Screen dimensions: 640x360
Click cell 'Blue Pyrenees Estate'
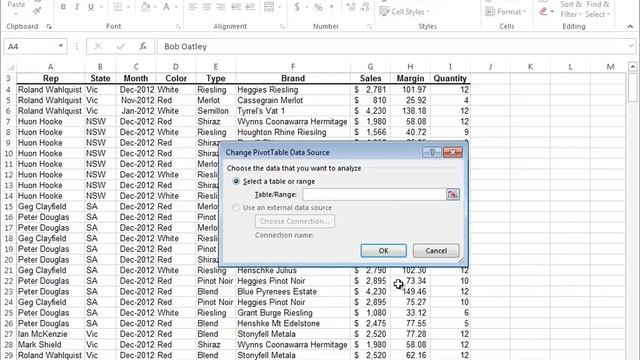[x=293, y=291]
